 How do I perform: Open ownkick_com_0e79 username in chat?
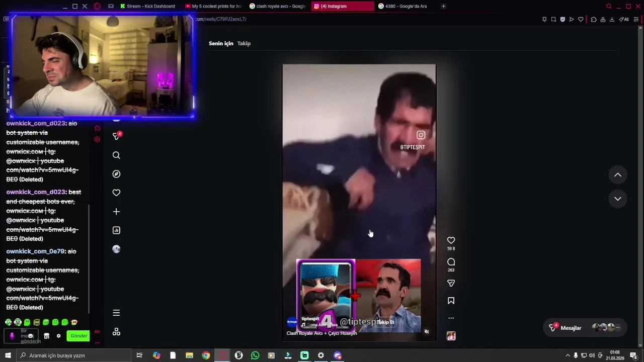(x=35, y=251)
